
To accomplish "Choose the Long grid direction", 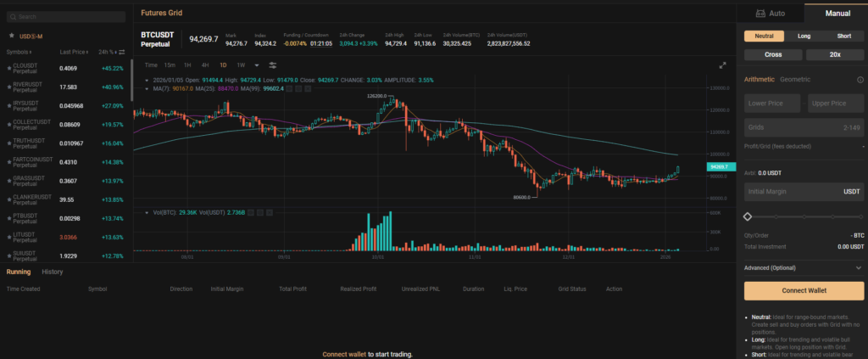I will point(804,36).
